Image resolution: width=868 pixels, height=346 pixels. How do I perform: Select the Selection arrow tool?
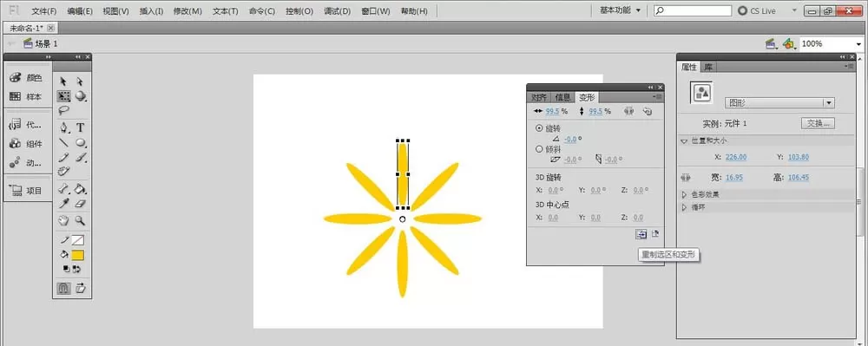click(x=63, y=82)
